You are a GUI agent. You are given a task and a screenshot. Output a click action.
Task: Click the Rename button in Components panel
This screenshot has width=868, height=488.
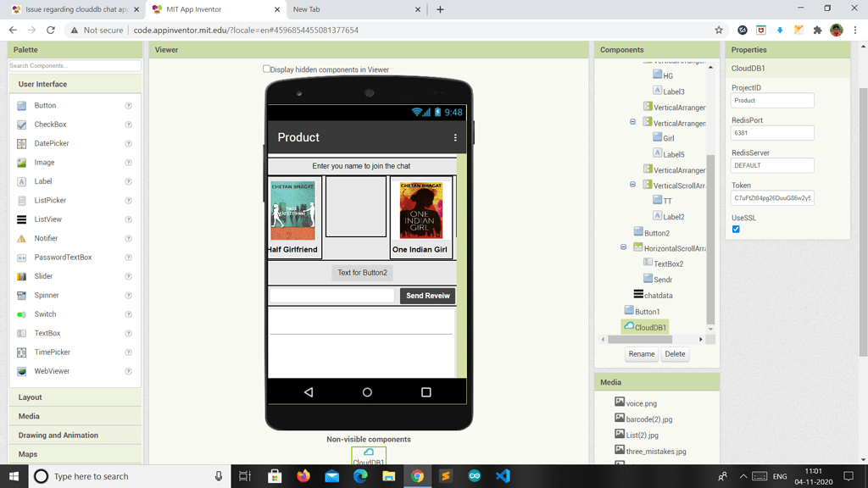641,353
